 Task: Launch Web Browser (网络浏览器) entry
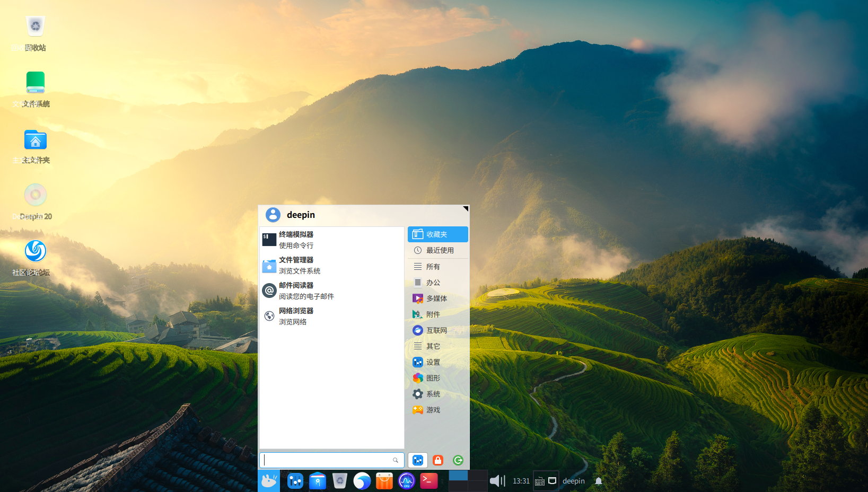pos(296,316)
